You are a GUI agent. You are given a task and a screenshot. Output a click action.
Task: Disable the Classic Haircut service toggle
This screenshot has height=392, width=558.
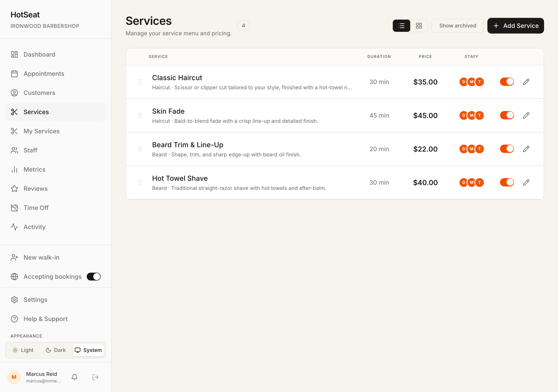point(507,82)
